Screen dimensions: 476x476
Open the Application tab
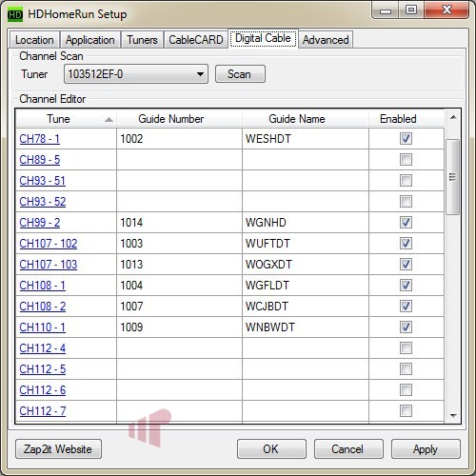point(90,40)
